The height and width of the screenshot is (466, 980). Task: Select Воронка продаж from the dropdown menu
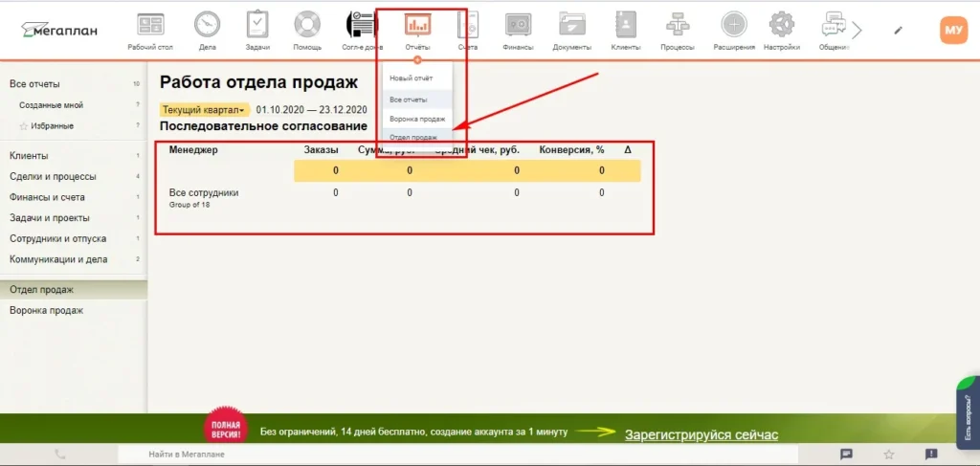tap(417, 119)
